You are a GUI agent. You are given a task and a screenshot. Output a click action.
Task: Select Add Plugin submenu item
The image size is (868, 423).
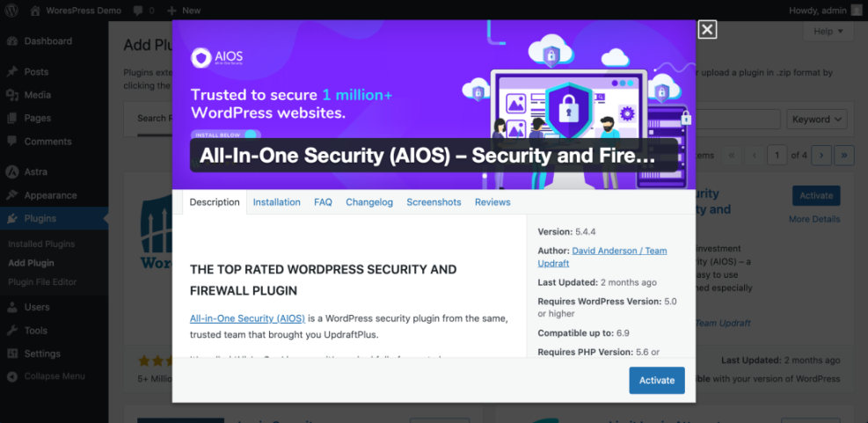point(31,263)
